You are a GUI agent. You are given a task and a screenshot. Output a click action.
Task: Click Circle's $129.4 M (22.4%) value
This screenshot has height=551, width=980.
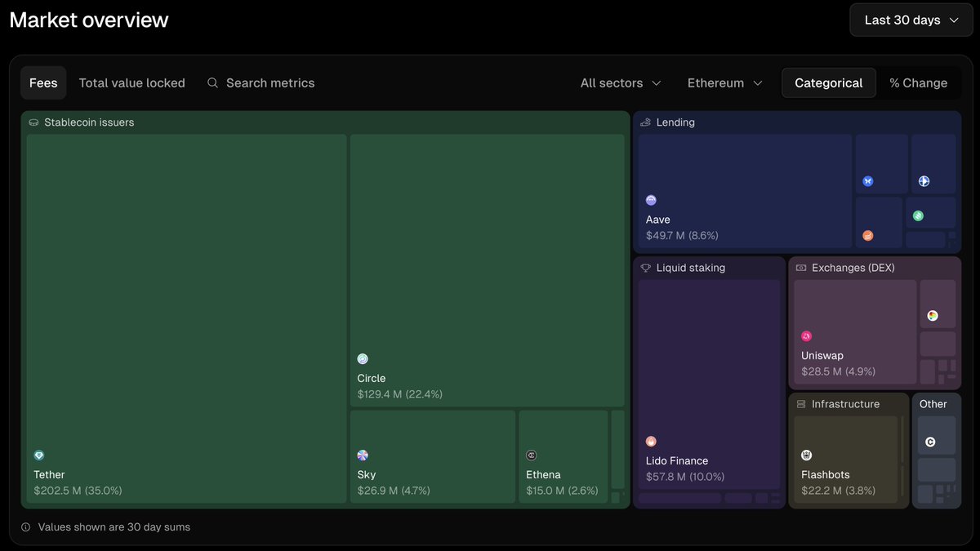coord(399,394)
